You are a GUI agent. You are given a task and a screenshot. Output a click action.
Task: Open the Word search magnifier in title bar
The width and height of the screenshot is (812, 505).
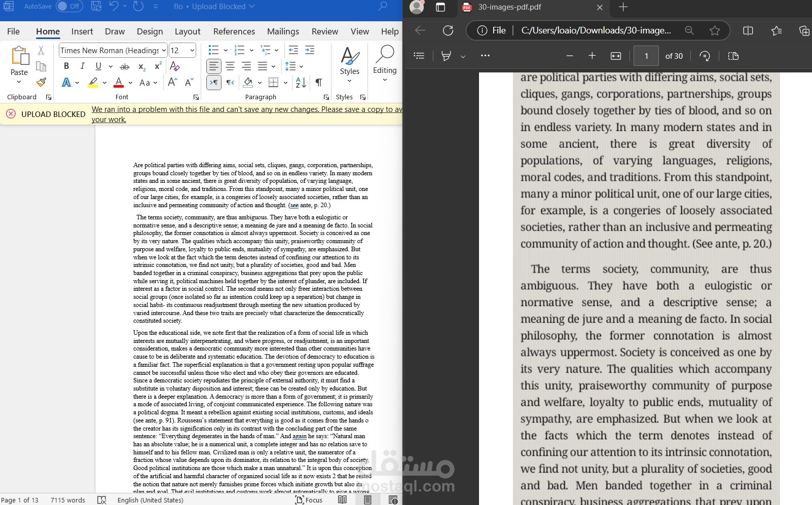383,7
